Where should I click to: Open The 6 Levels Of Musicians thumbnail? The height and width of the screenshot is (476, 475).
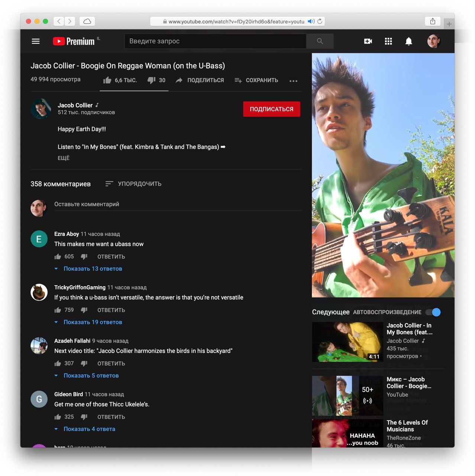(x=348, y=433)
